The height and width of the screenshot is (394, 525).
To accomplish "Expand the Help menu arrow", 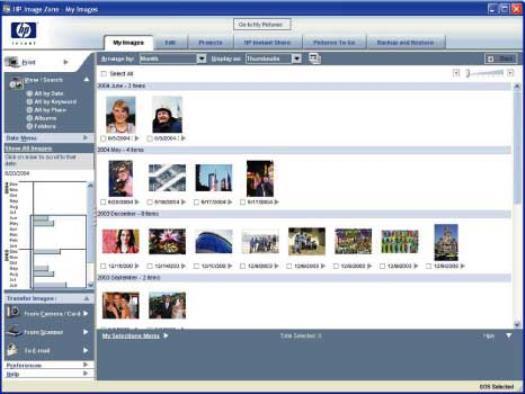I will pos(85,373).
